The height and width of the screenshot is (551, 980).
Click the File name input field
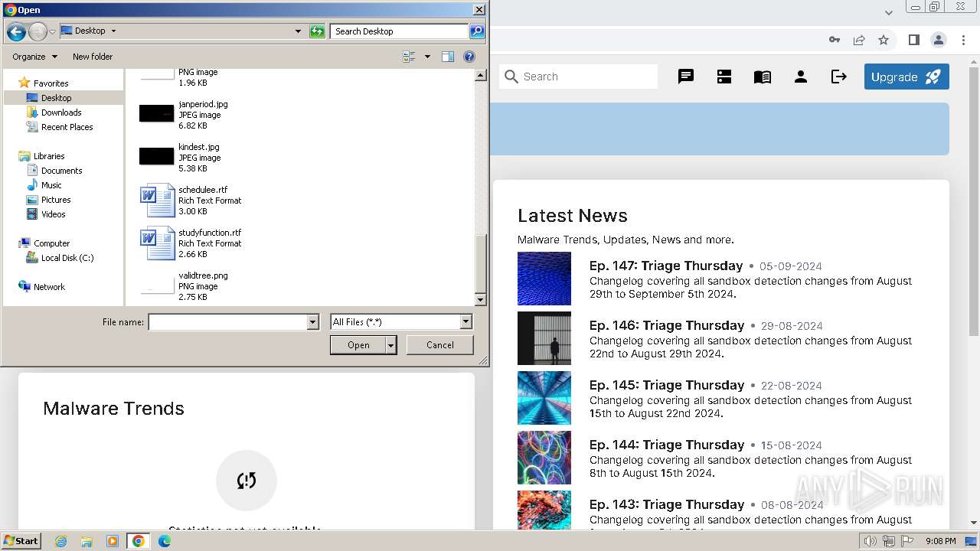(x=227, y=322)
